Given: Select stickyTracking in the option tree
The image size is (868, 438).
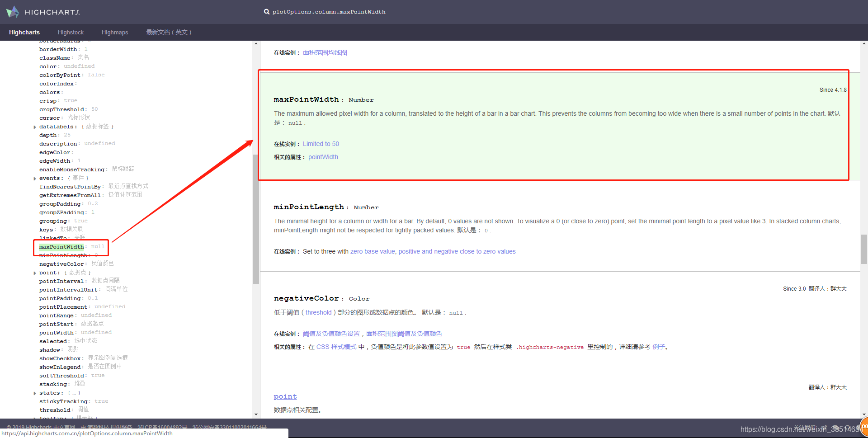Looking at the screenshot, I should [x=63, y=401].
